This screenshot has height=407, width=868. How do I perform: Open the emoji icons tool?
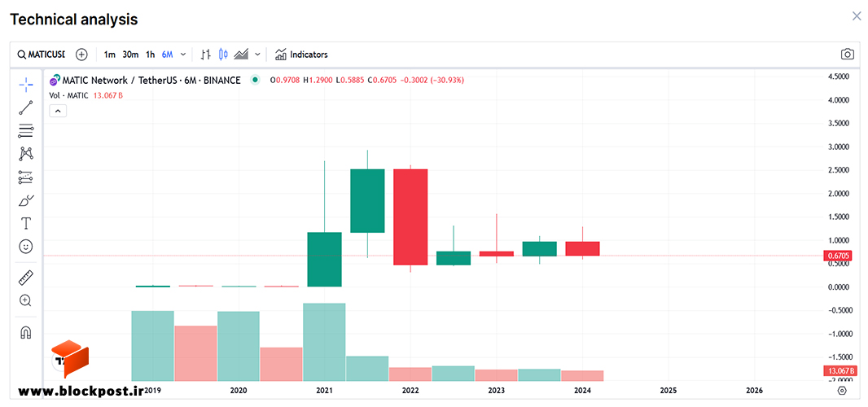pyautogui.click(x=26, y=247)
